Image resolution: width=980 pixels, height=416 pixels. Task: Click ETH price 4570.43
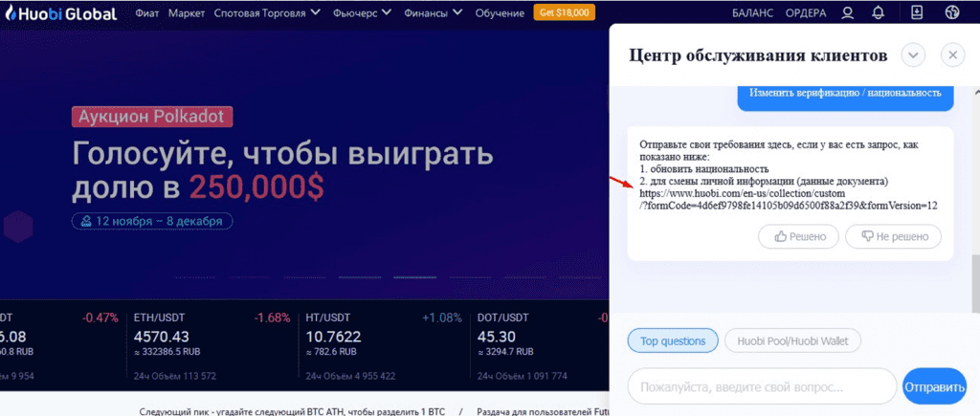click(161, 337)
